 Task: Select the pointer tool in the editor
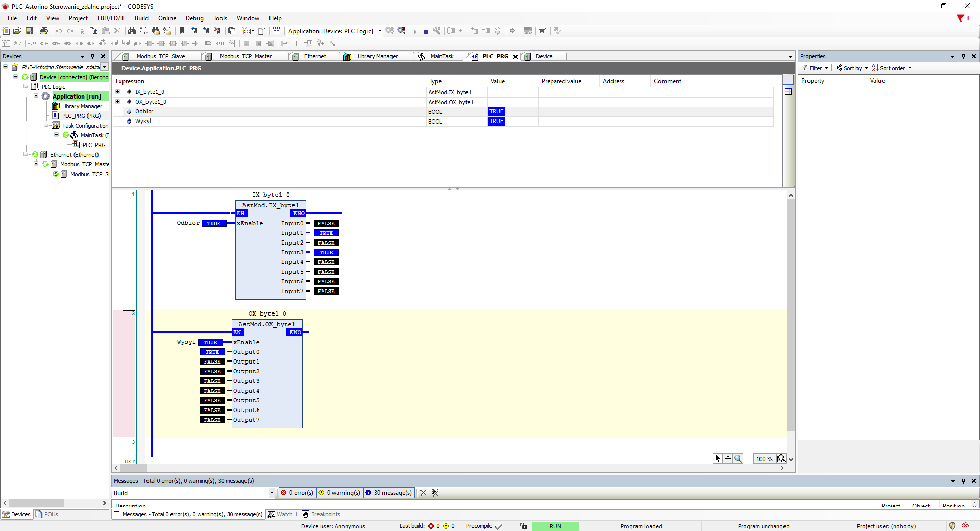717,458
